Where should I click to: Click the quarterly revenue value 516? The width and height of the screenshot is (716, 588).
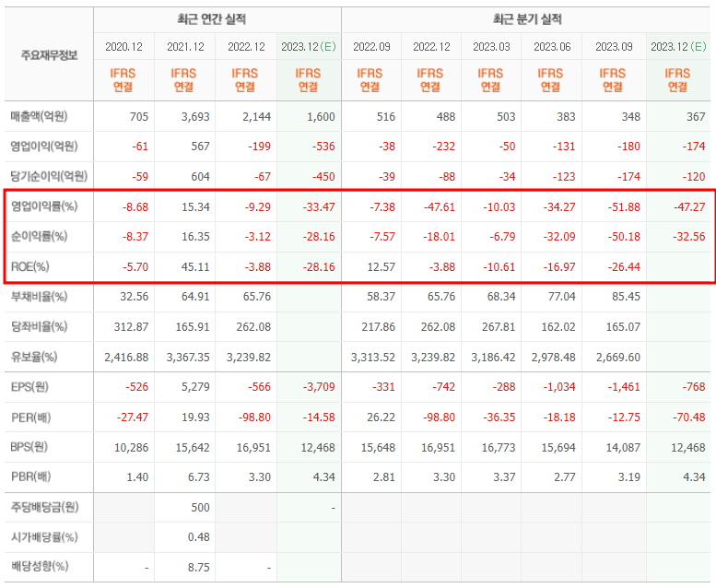(x=386, y=117)
